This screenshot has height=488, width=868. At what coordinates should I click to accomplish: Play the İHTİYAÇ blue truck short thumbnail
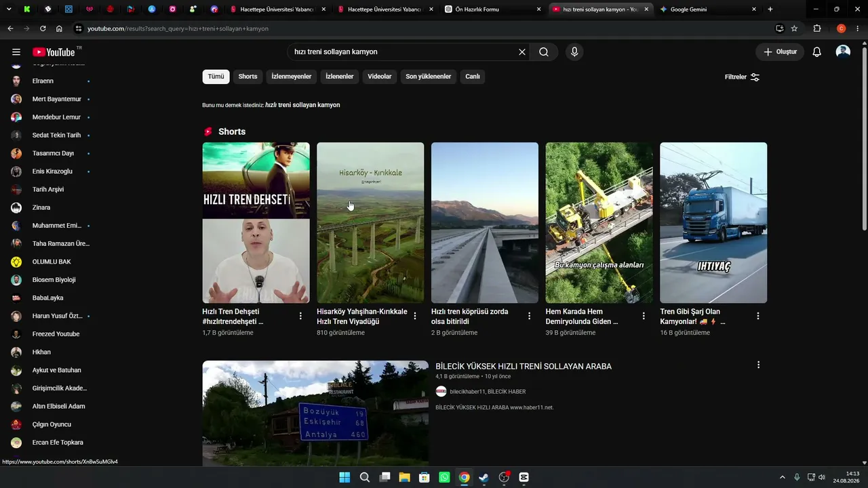(713, 222)
